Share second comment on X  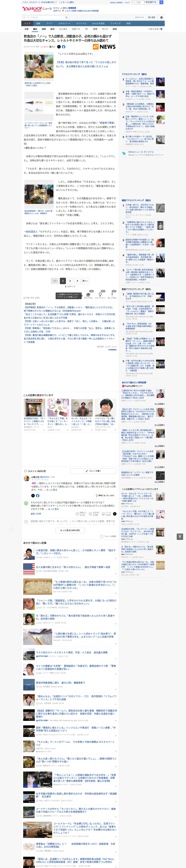[x=114, y=514]
